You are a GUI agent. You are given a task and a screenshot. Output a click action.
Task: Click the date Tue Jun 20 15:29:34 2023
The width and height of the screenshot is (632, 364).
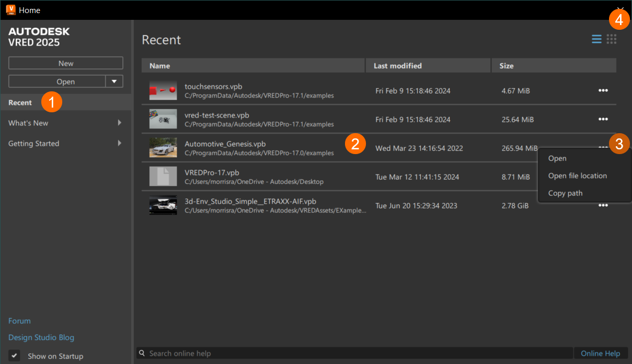tap(416, 205)
